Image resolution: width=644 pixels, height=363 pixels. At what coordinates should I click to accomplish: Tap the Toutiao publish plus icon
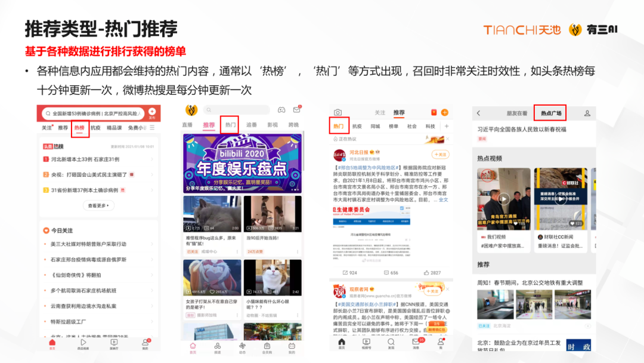(x=152, y=112)
